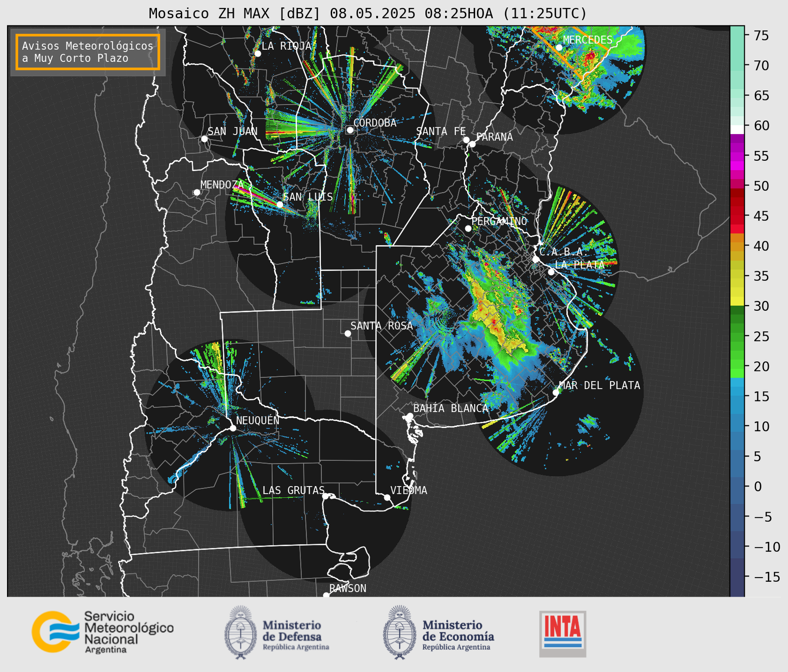
Task: Click the Bahía Blanca marker dot
Action: coord(410,416)
